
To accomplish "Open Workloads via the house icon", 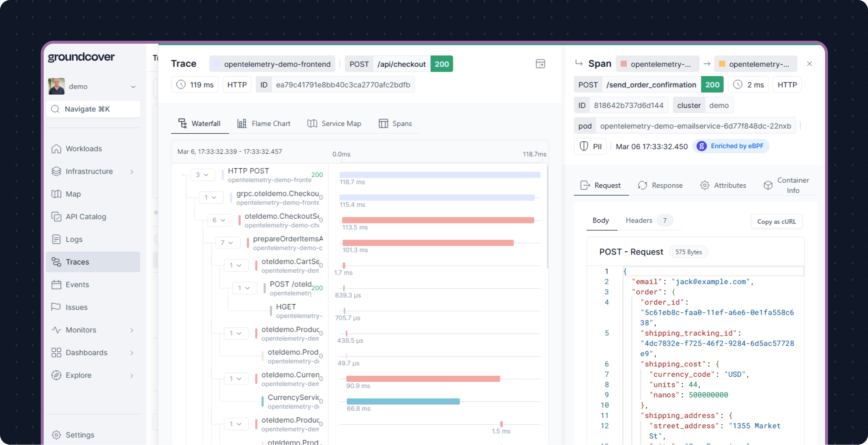I will point(56,148).
